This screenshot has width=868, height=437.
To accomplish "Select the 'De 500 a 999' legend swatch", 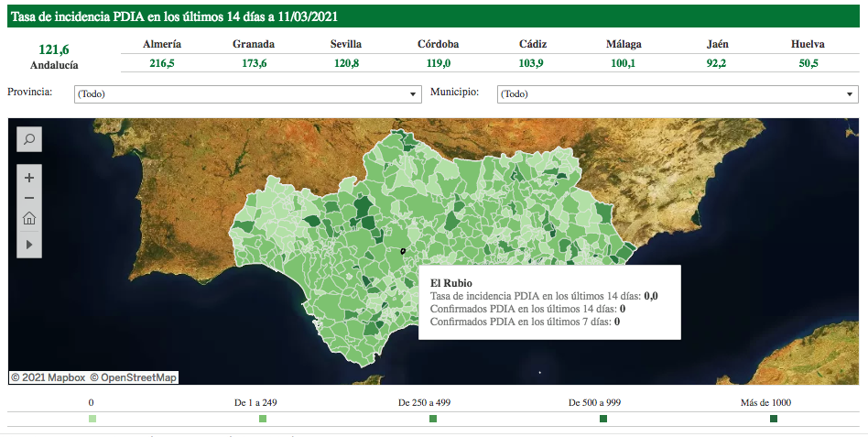I will [603, 419].
